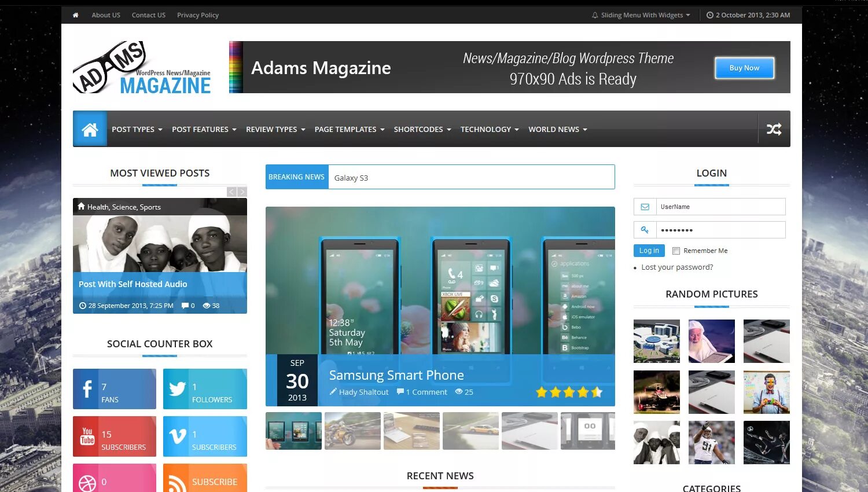
Task: Click the YouTube subscribers counter box
Action: tap(115, 436)
